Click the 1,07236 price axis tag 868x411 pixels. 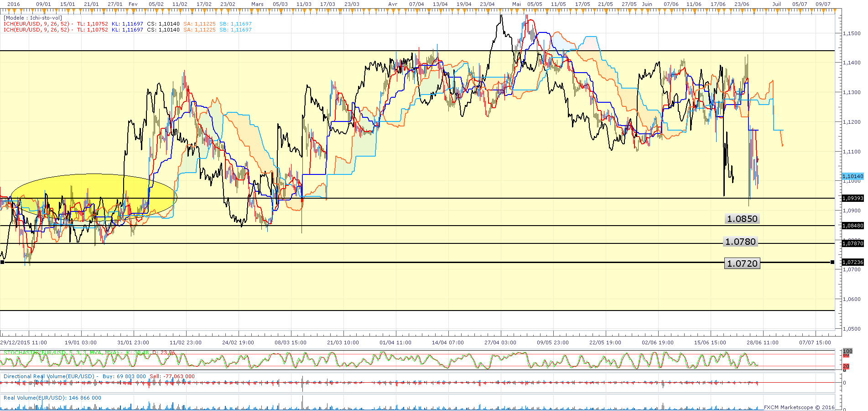coord(852,262)
